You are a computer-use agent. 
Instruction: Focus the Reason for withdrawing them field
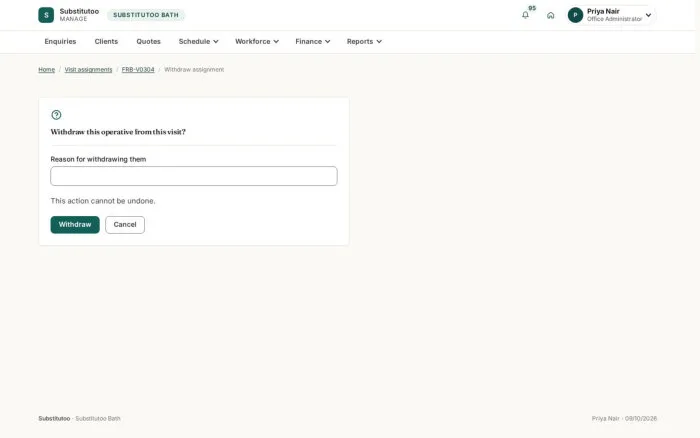[194, 176]
